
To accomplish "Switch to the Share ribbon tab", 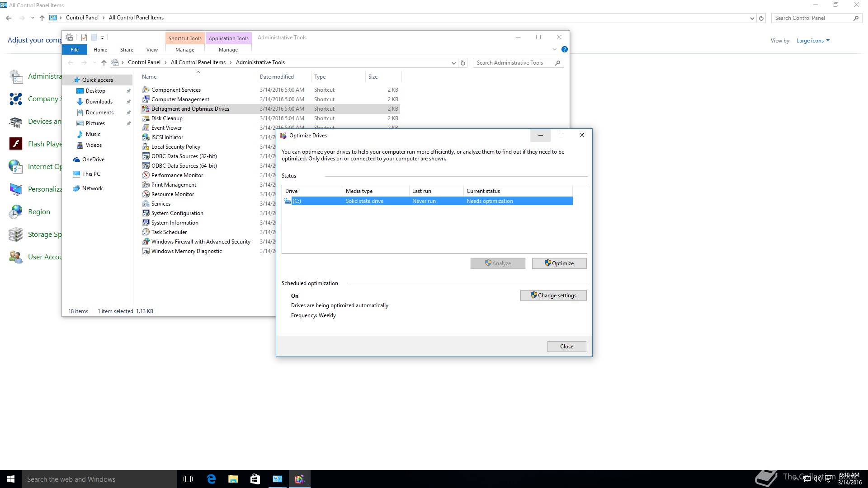I will point(127,50).
